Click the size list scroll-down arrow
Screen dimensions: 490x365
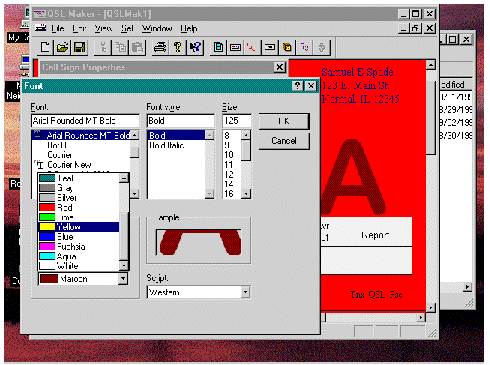click(x=246, y=194)
